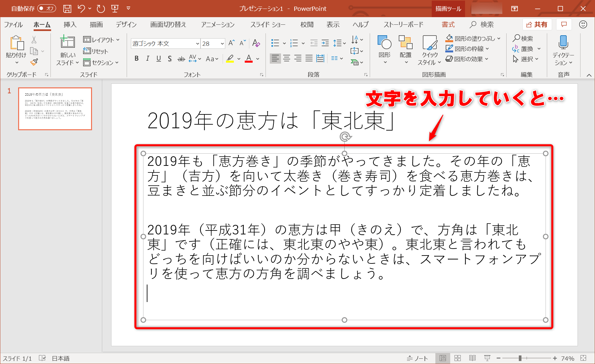Viewport: 595px width, 364px height.
Task: Click the ribbon display options icon
Action: click(515, 9)
